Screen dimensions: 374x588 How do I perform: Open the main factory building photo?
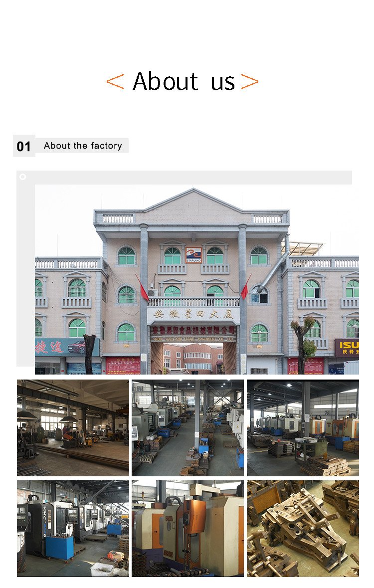(x=197, y=279)
